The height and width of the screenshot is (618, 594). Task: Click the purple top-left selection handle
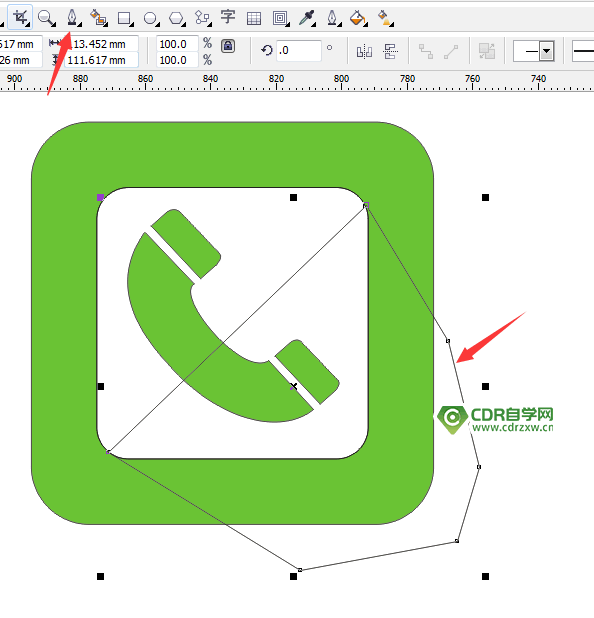pyautogui.click(x=101, y=197)
